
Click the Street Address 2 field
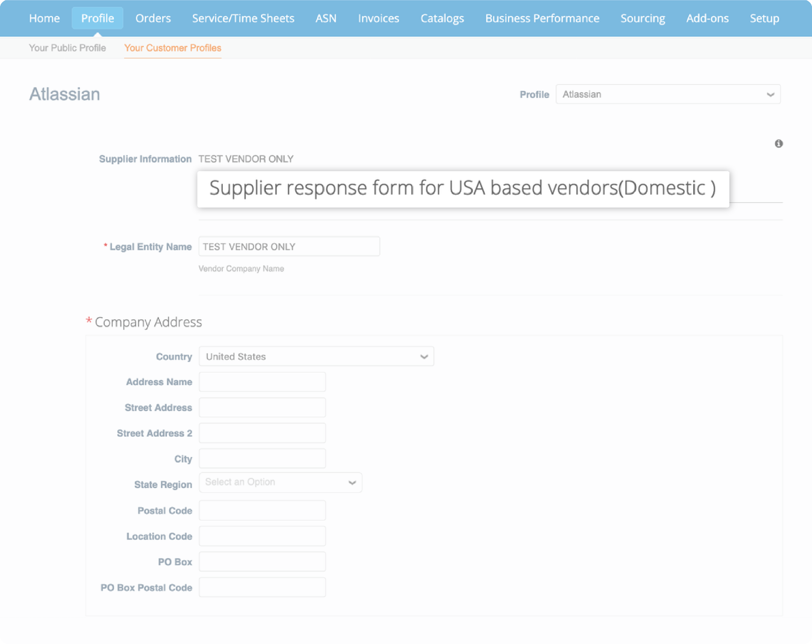coord(262,433)
